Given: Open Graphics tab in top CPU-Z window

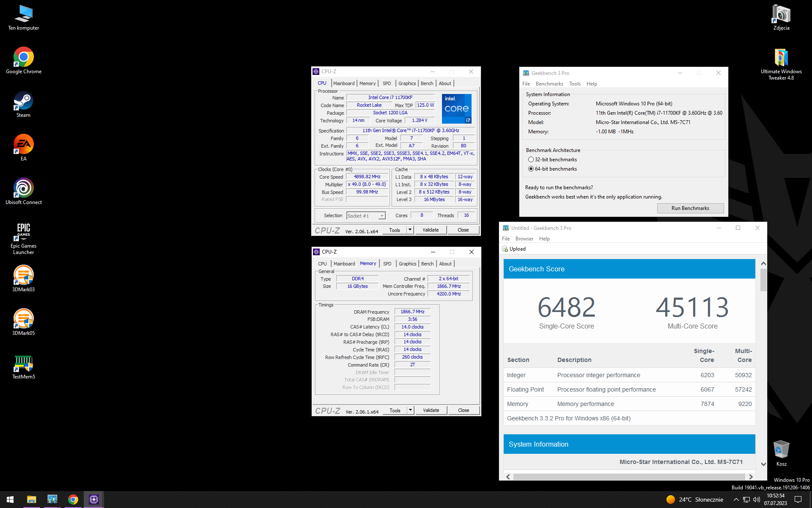Looking at the screenshot, I should point(407,83).
